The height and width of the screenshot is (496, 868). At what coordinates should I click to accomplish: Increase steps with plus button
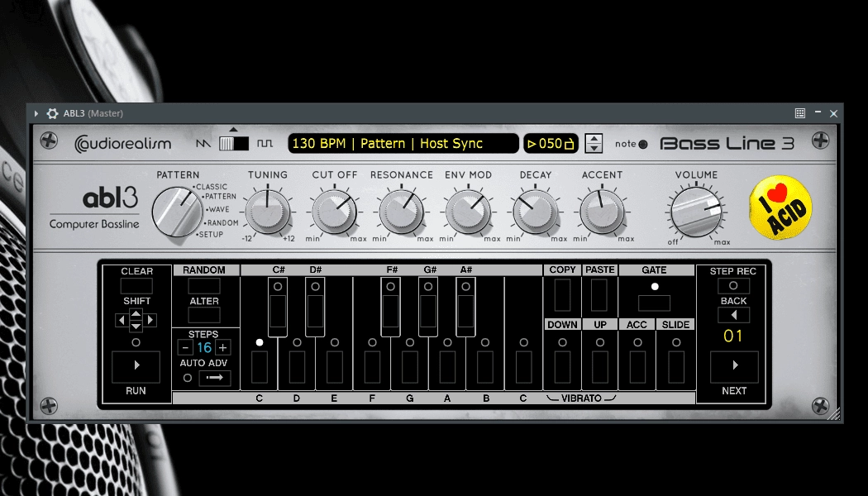222,348
